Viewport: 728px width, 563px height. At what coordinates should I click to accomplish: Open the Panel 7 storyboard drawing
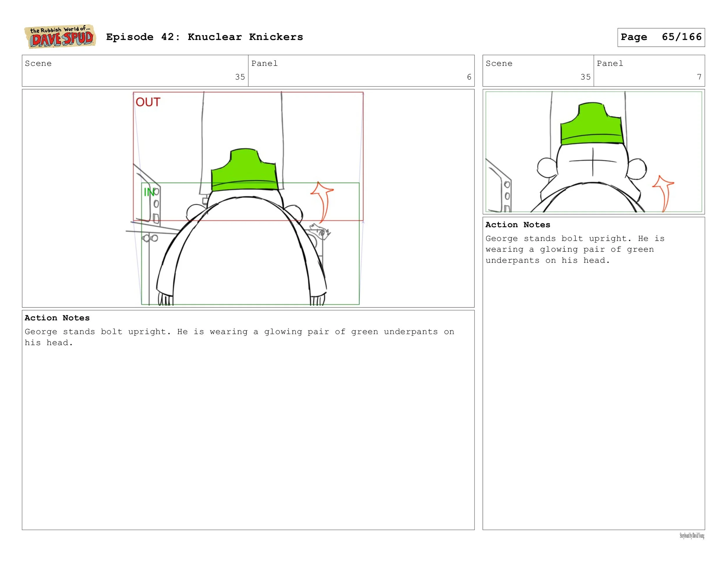pos(594,152)
